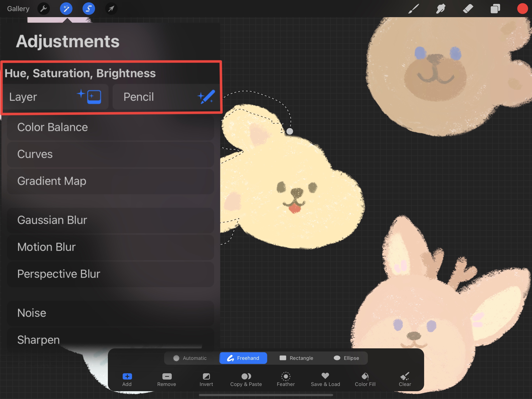Tap Add to selection
The height and width of the screenshot is (399, 532).
[127, 380]
